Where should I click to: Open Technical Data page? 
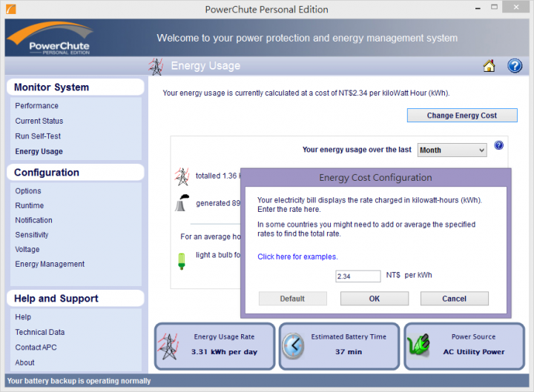point(39,332)
